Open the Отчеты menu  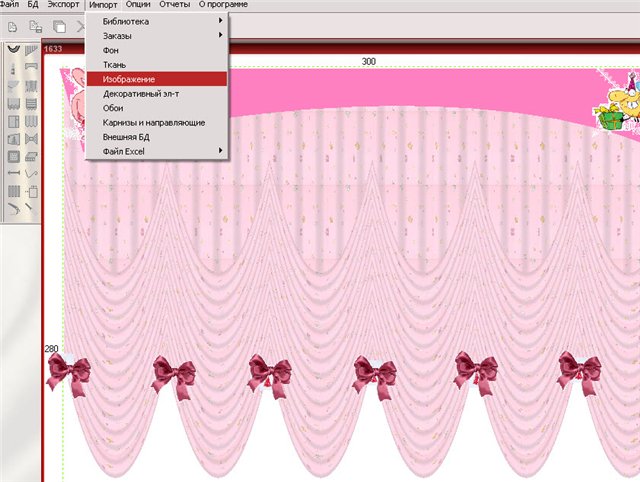click(x=174, y=5)
